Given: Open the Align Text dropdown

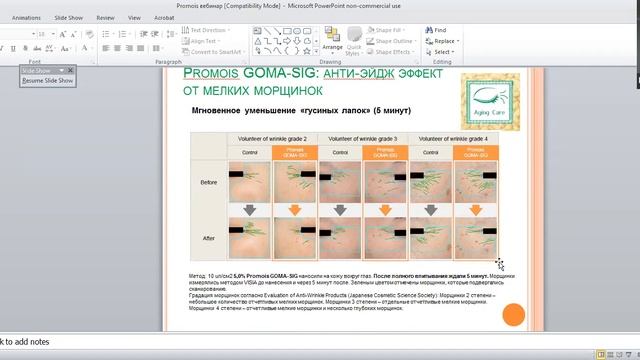Looking at the screenshot, I should (x=201, y=41).
